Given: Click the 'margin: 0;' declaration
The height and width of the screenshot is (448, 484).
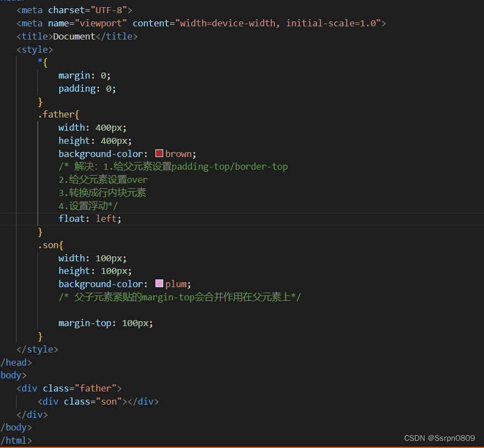Looking at the screenshot, I should coord(85,76).
